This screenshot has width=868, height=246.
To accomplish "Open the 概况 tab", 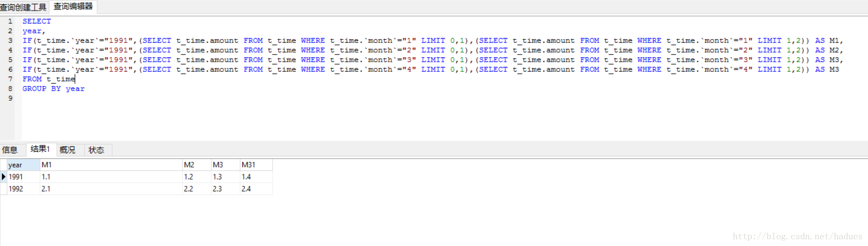I will click(x=68, y=150).
